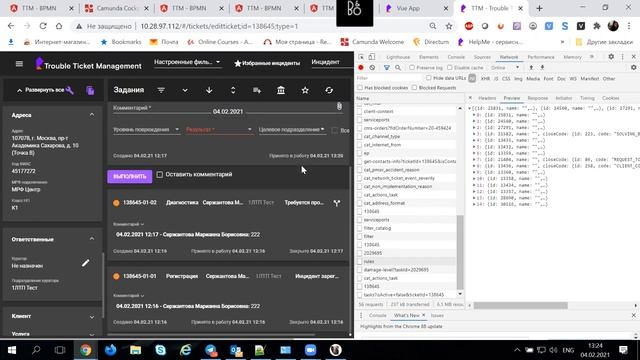Viewport: 640px width, 360px height.
Task: Open the red Результат dropdown
Action: [x=219, y=130]
